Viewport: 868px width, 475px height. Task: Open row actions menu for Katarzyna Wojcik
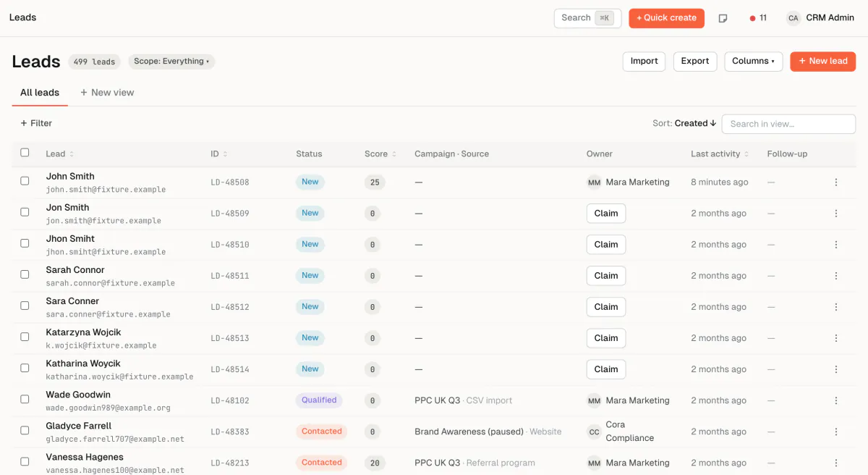[x=836, y=338]
